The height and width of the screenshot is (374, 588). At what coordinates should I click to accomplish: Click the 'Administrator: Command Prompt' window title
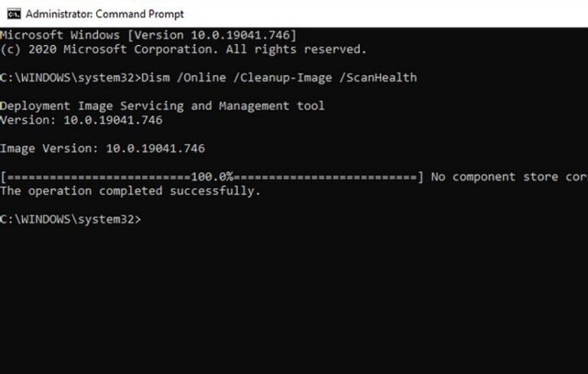105,14
